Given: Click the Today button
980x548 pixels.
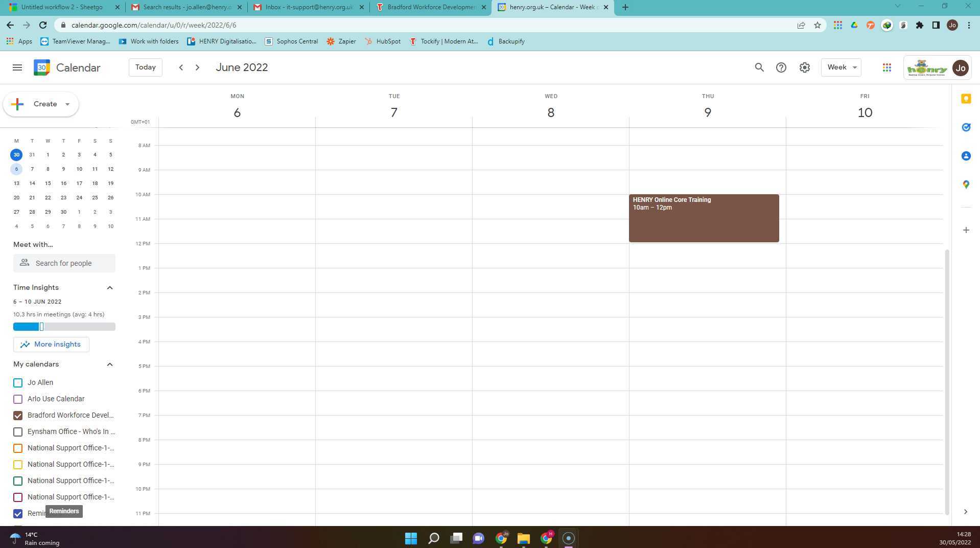Looking at the screenshot, I should pyautogui.click(x=146, y=67).
